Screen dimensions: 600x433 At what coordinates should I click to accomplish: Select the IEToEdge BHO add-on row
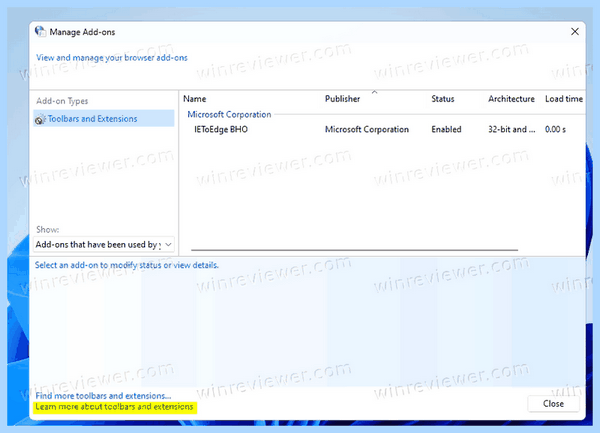(383, 130)
